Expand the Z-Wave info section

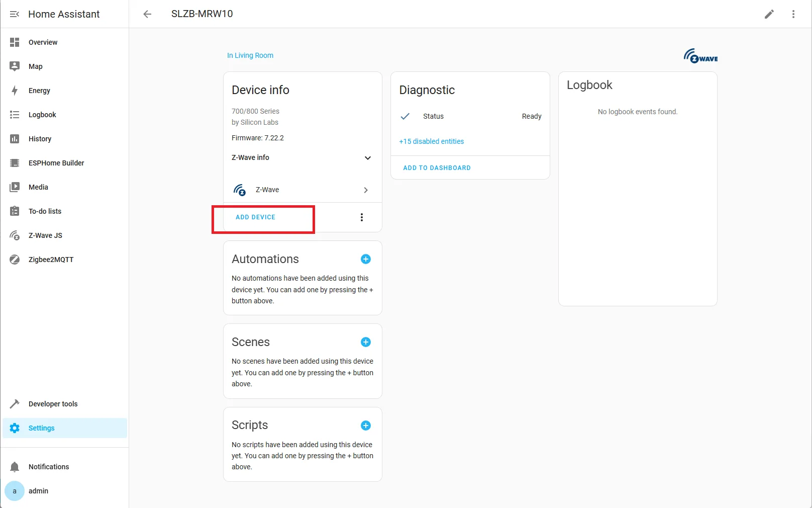368,157
